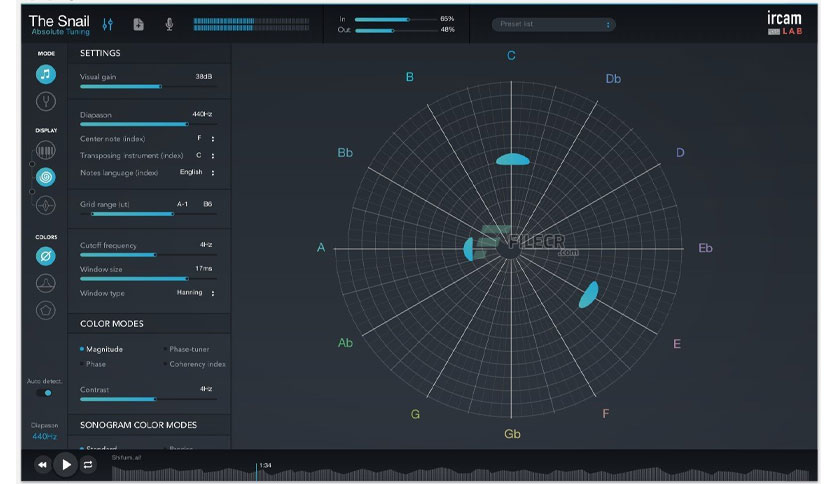The image size is (836, 484).
Task: Adjust the Cutoff frequency slider
Action: point(148,255)
